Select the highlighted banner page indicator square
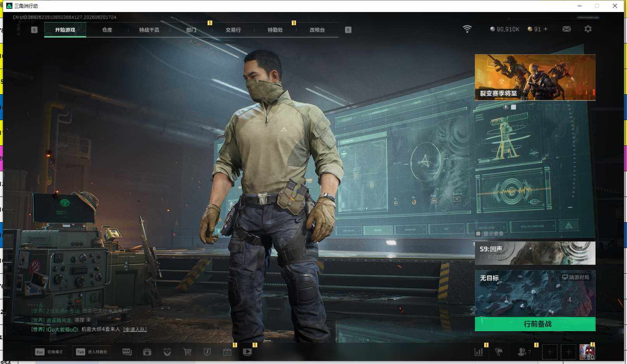 [x=513, y=107]
